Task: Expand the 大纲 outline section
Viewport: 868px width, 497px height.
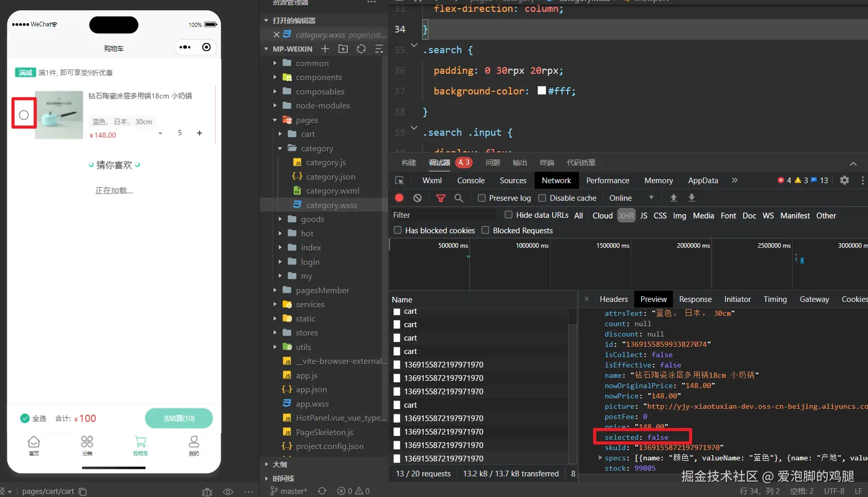Action: point(266,464)
